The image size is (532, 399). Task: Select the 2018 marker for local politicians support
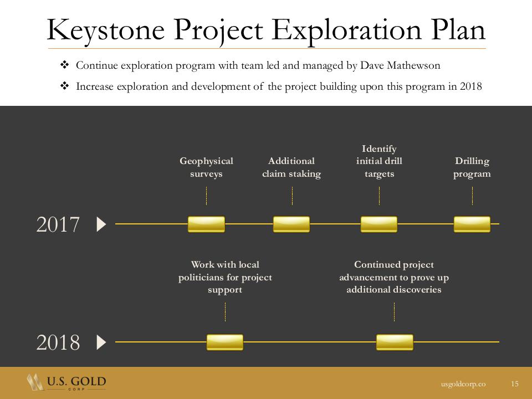click(x=225, y=342)
